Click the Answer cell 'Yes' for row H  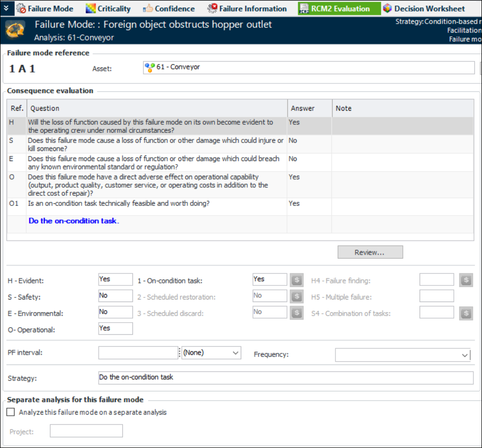point(309,126)
